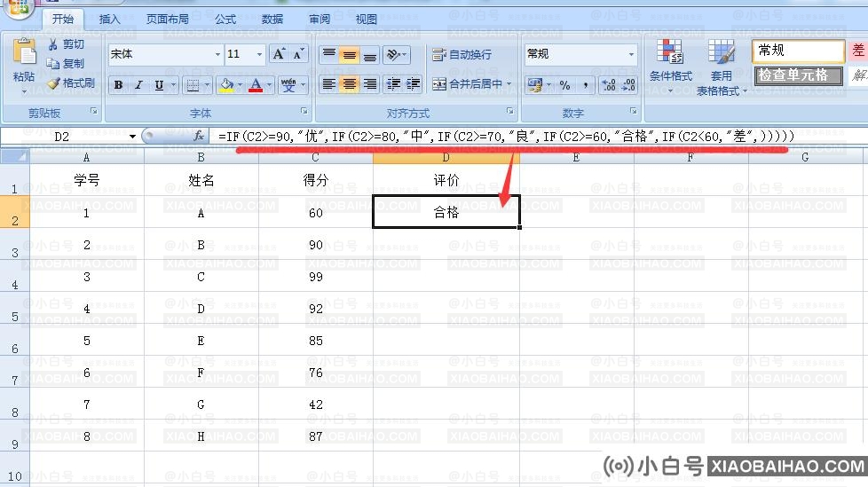Open borders dropdown arrow
Image resolution: width=868 pixels, height=487 pixels.
[x=207, y=84]
